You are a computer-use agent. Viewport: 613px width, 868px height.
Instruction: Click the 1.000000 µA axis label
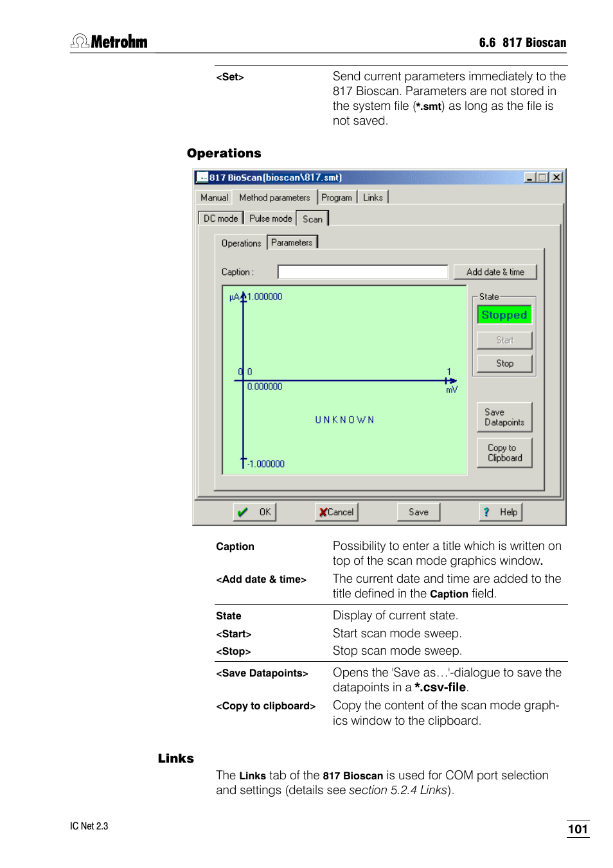265,297
